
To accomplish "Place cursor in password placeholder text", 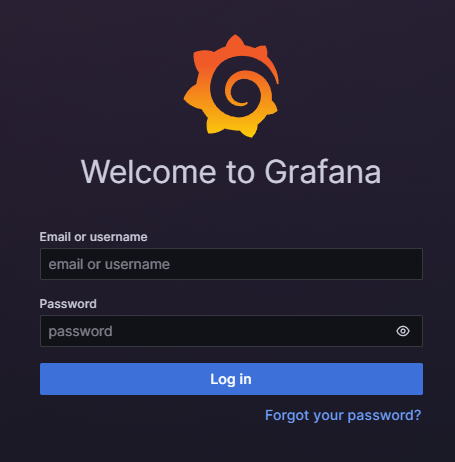I will point(80,332).
